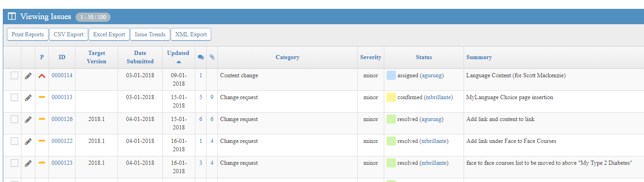Edit issue 0000113 via its pencil icon
644x182 pixels.
(28, 98)
